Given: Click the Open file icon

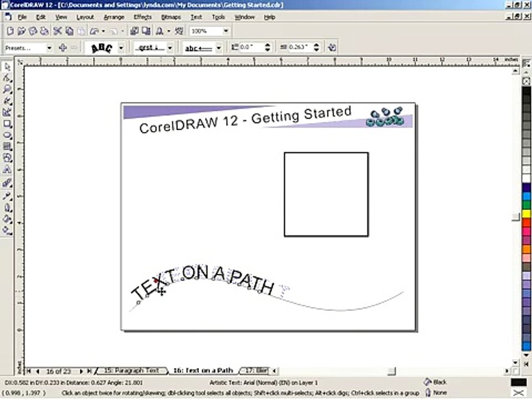Looking at the screenshot, I should [22, 31].
